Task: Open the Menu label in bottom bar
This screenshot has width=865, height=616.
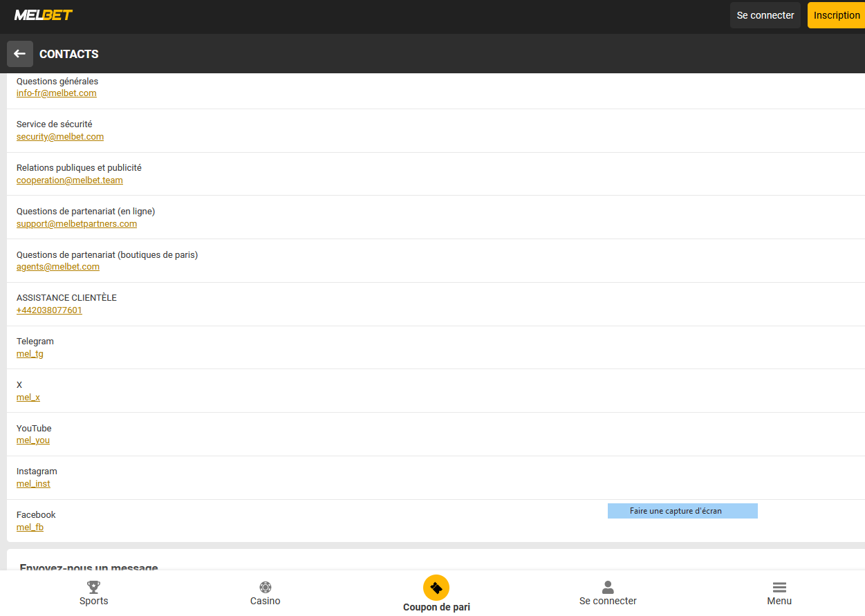Action: click(x=779, y=601)
